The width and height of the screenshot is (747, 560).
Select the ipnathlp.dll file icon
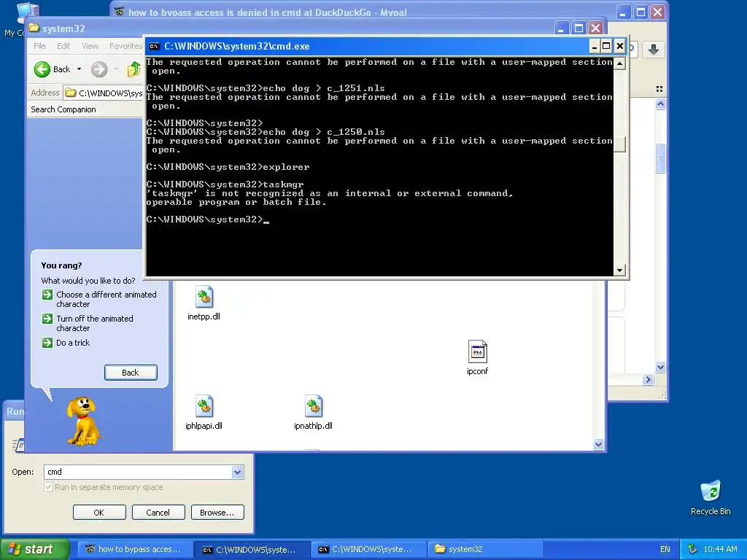314,406
